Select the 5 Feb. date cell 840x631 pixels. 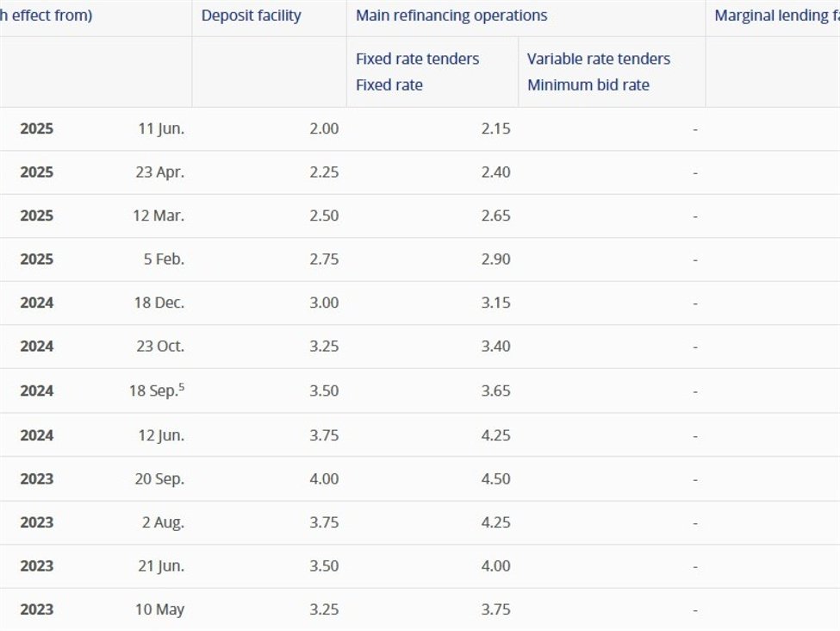[164, 259]
